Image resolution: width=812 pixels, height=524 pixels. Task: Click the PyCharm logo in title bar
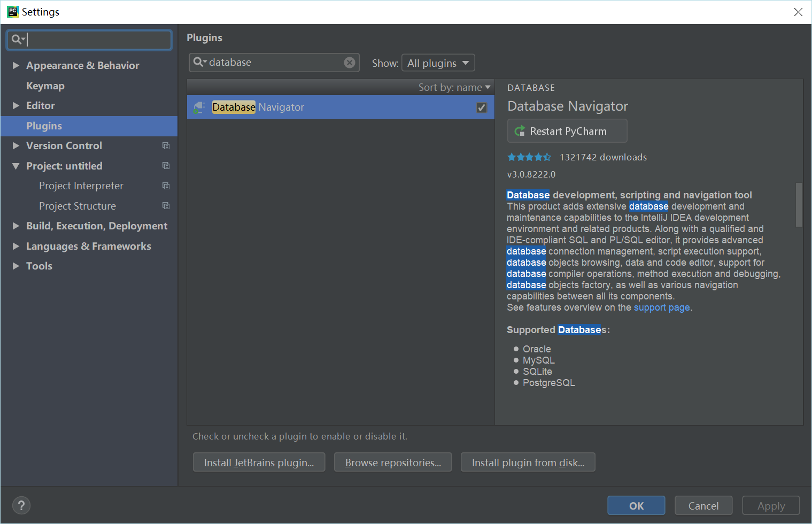tap(12, 11)
